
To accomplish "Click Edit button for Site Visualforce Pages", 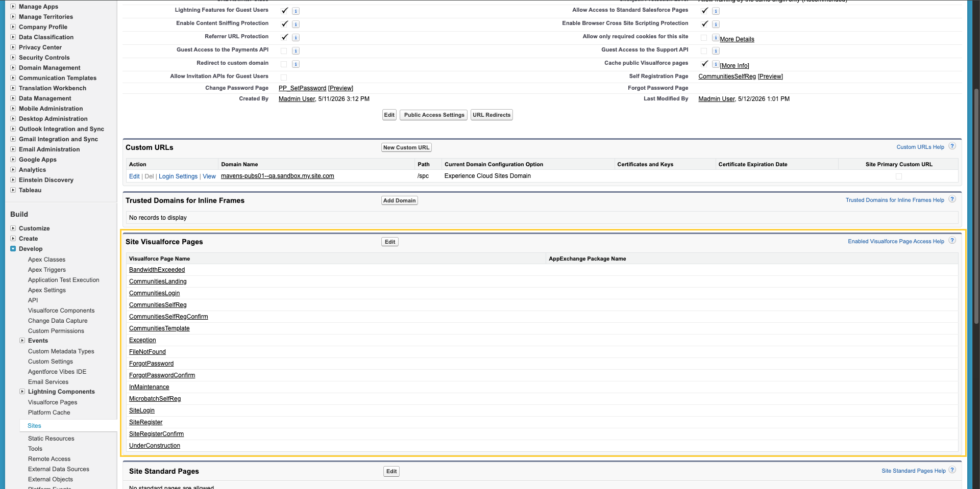I will click(x=390, y=242).
